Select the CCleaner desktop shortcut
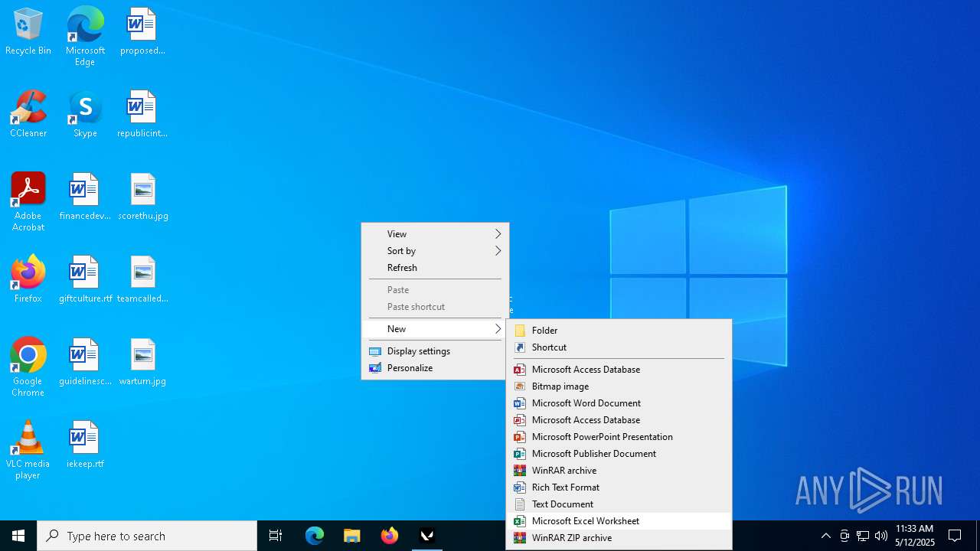This screenshot has height=551, width=980. tap(28, 115)
